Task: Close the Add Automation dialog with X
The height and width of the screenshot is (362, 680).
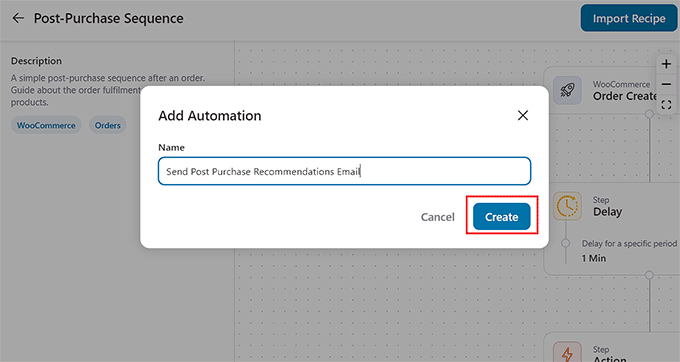Action: pyautogui.click(x=523, y=115)
